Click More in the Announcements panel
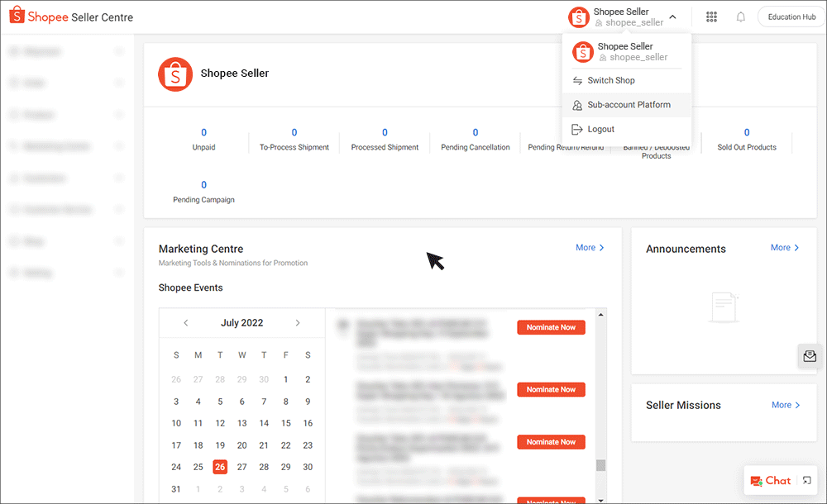This screenshot has width=827, height=504. coord(782,247)
